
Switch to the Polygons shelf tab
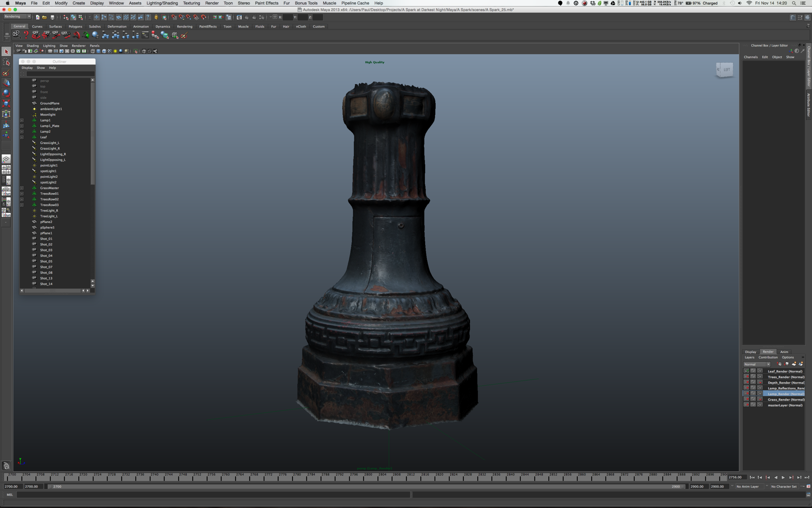(75, 27)
